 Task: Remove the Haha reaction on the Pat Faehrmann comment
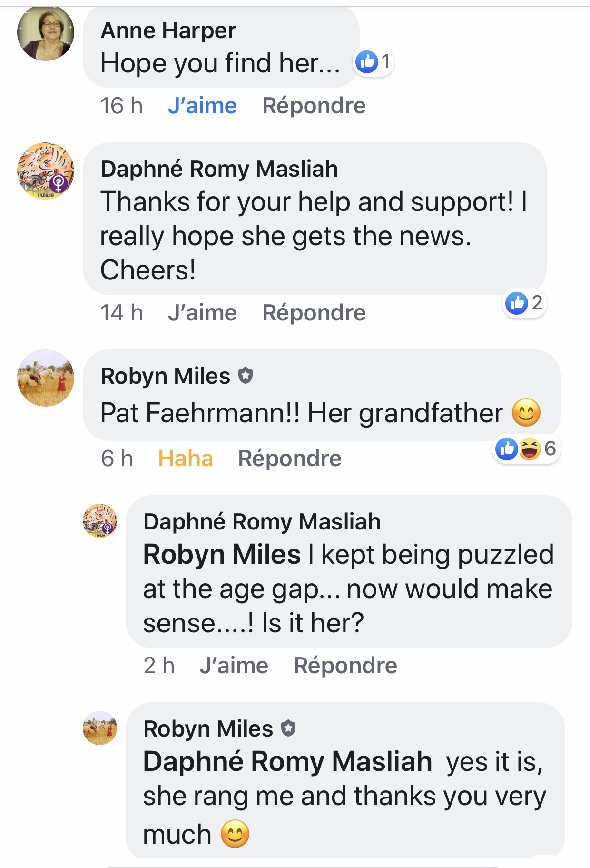click(185, 459)
